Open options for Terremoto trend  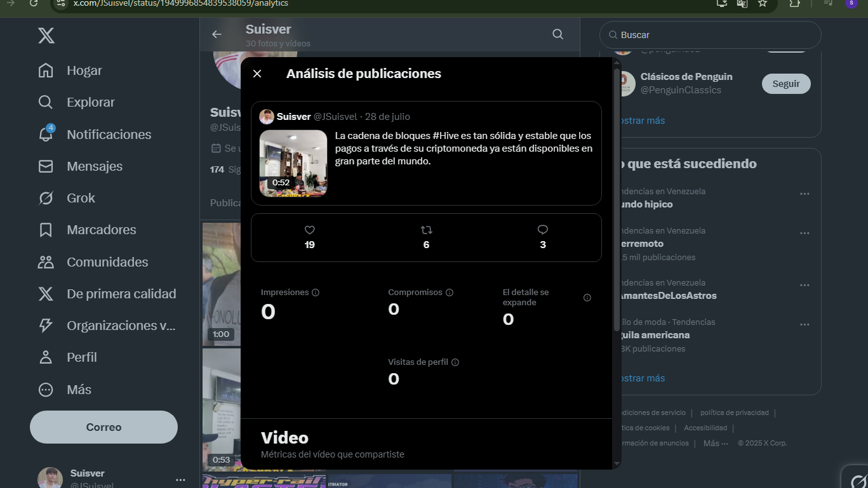click(805, 233)
